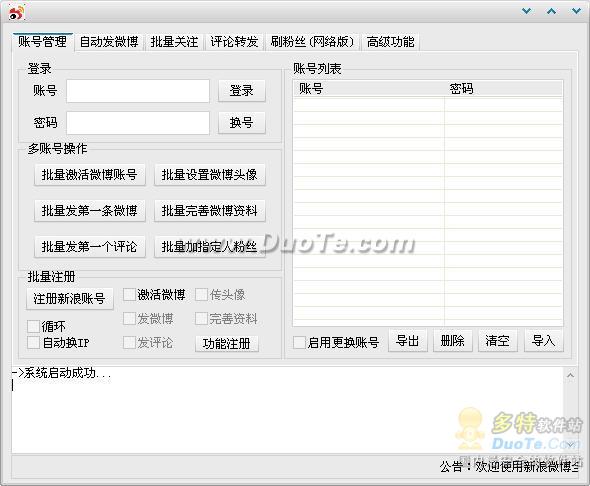Click the 换号 button
The image size is (590, 486).
click(242, 123)
